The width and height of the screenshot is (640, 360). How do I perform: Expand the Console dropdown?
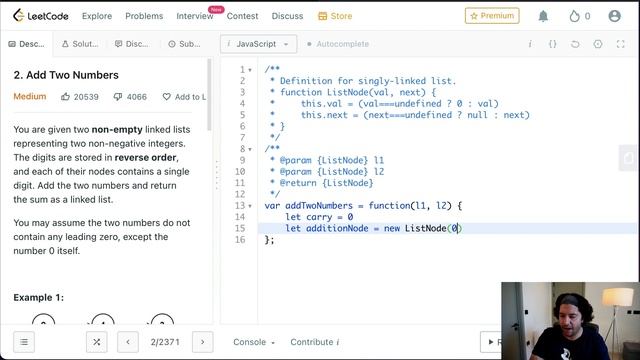click(254, 342)
